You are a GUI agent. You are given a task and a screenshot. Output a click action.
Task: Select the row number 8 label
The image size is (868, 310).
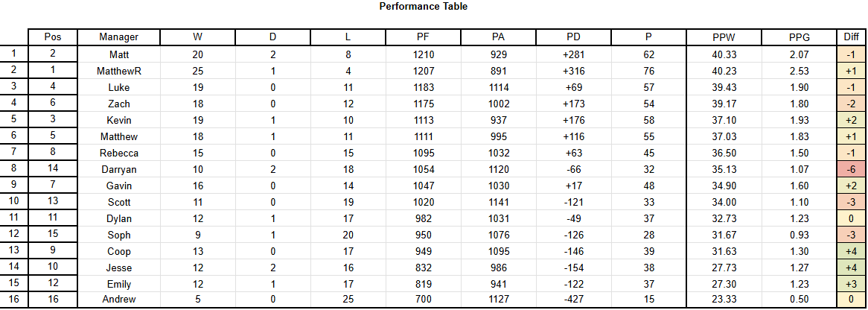pyautogui.click(x=14, y=170)
